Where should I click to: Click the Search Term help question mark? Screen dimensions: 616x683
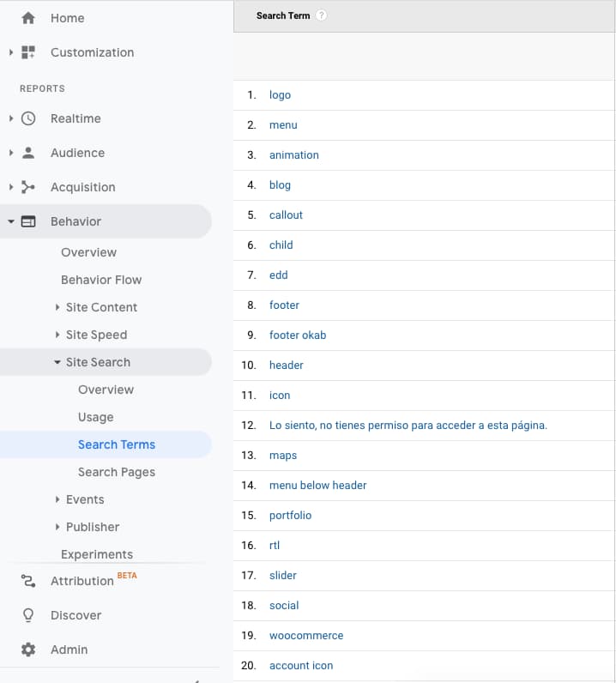[x=321, y=15]
